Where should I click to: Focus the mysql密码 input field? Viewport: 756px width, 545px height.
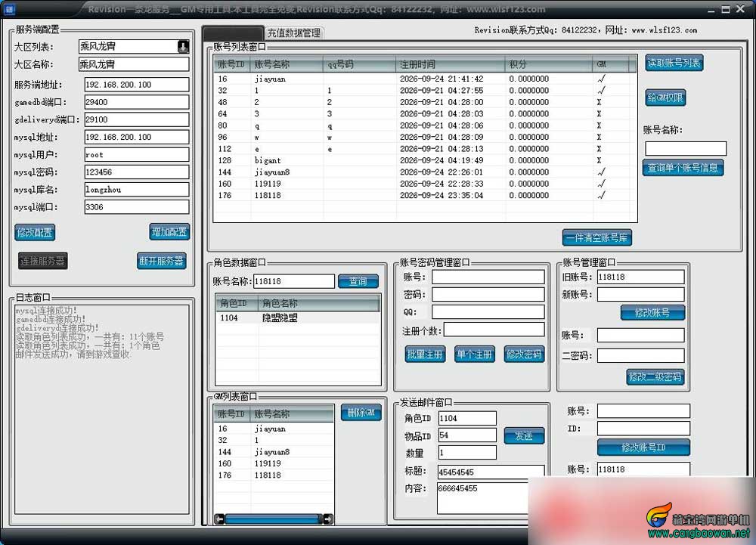click(136, 172)
